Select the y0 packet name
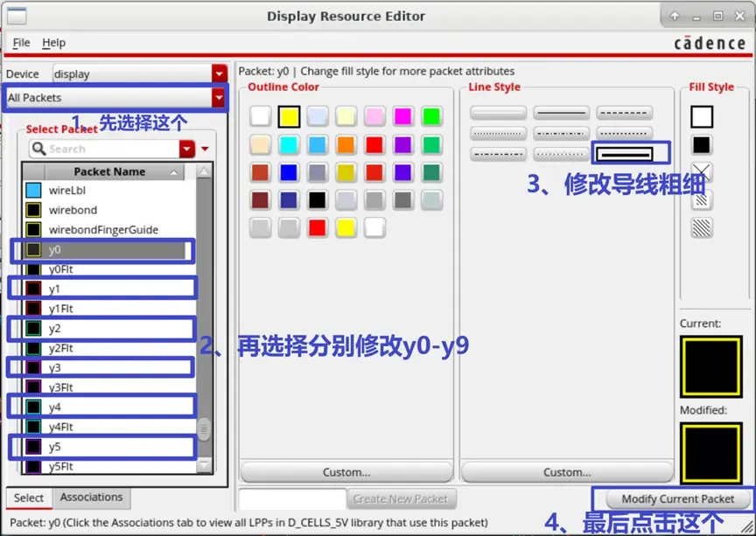This screenshot has height=536, width=756. click(x=54, y=250)
